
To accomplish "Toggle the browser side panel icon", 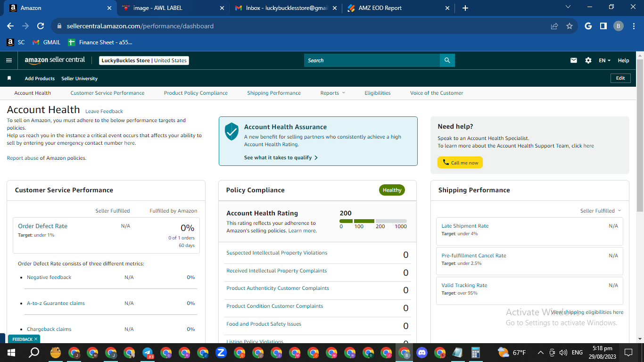I will pos(603,26).
